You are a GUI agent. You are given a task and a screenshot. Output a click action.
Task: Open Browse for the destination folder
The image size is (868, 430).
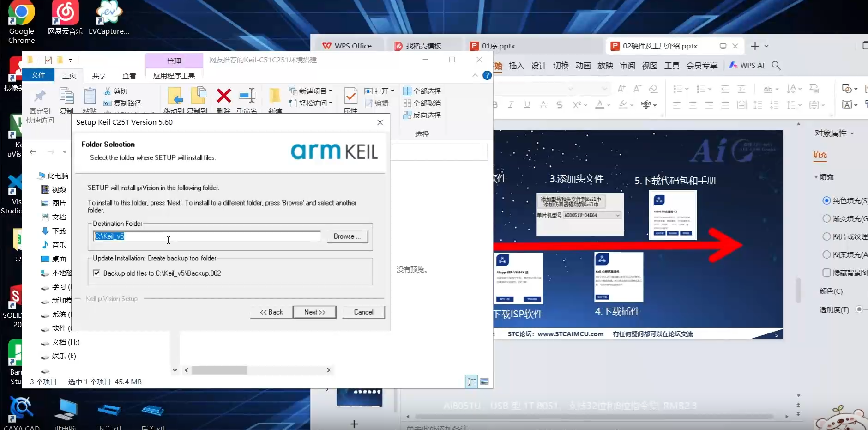click(347, 236)
